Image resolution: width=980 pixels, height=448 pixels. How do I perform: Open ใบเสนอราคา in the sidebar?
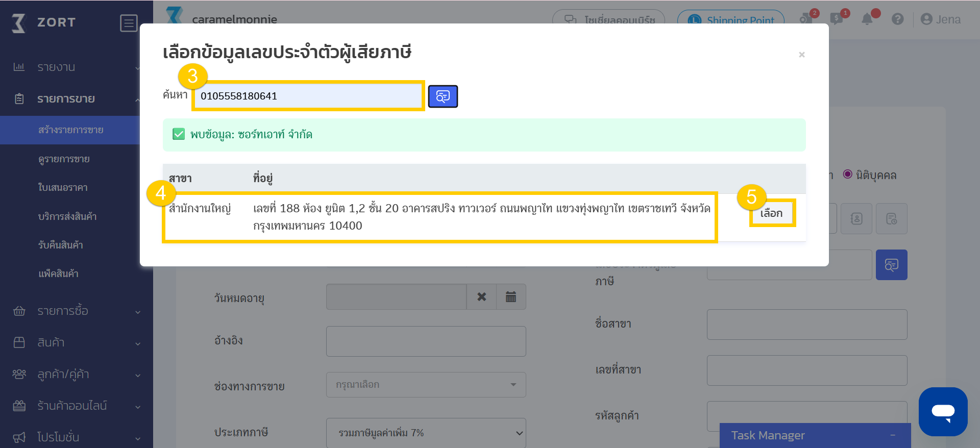(63, 188)
